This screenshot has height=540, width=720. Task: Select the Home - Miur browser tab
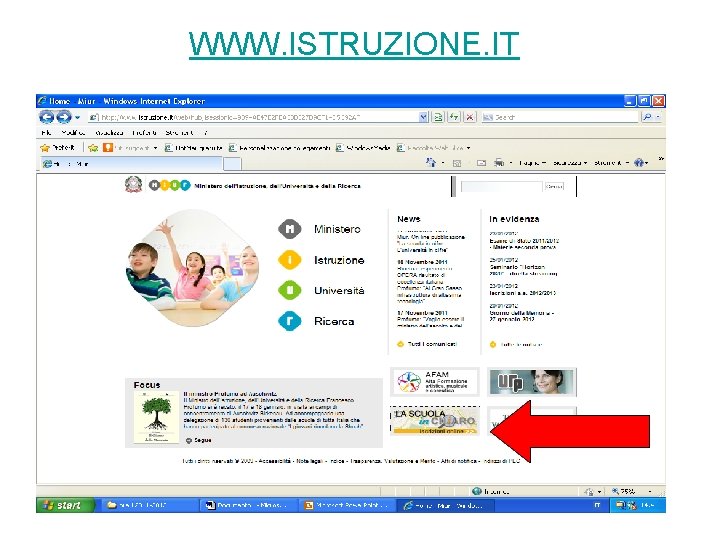pyautogui.click(x=131, y=163)
